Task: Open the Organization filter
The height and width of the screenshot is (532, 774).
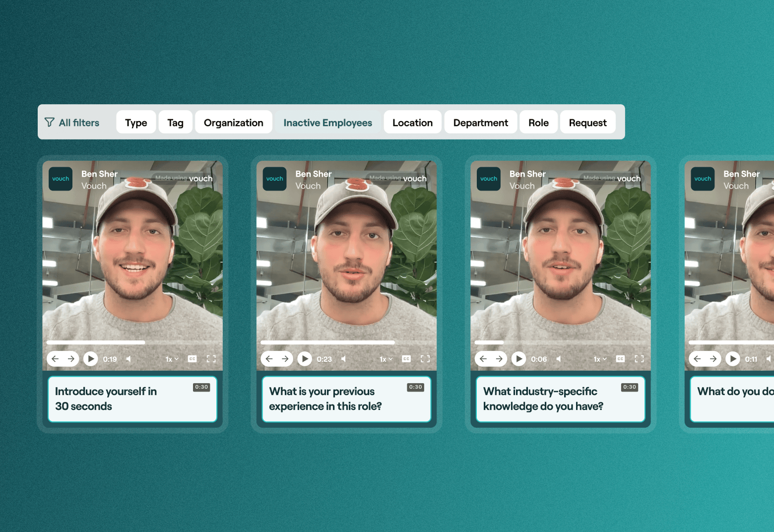Action: click(x=233, y=122)
